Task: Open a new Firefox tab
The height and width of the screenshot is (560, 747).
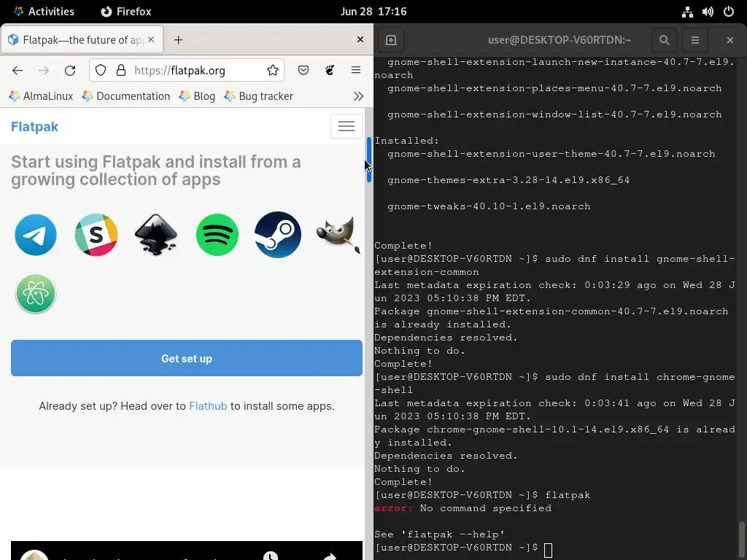Action: (178, 40)
